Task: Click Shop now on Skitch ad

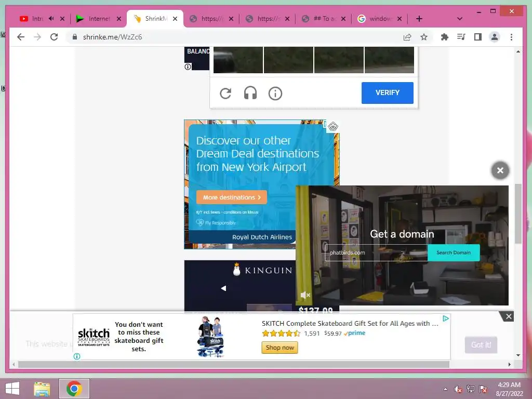Action: [280, 348]
